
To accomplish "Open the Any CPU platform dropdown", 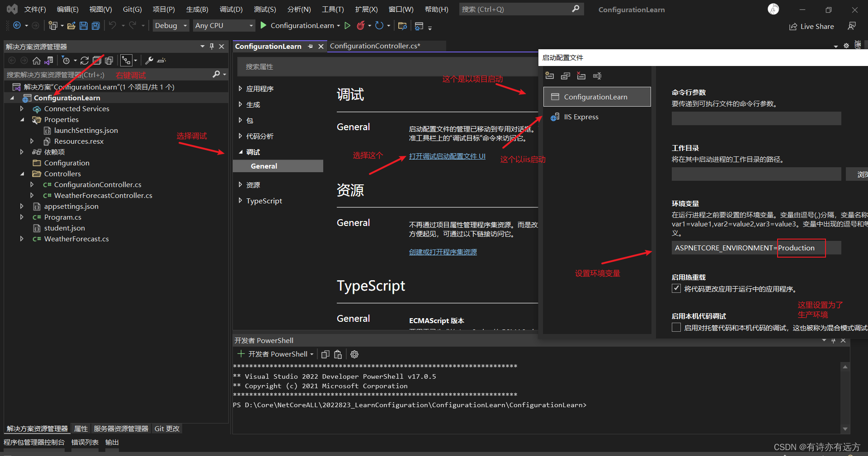I will [x=224, y=26].
